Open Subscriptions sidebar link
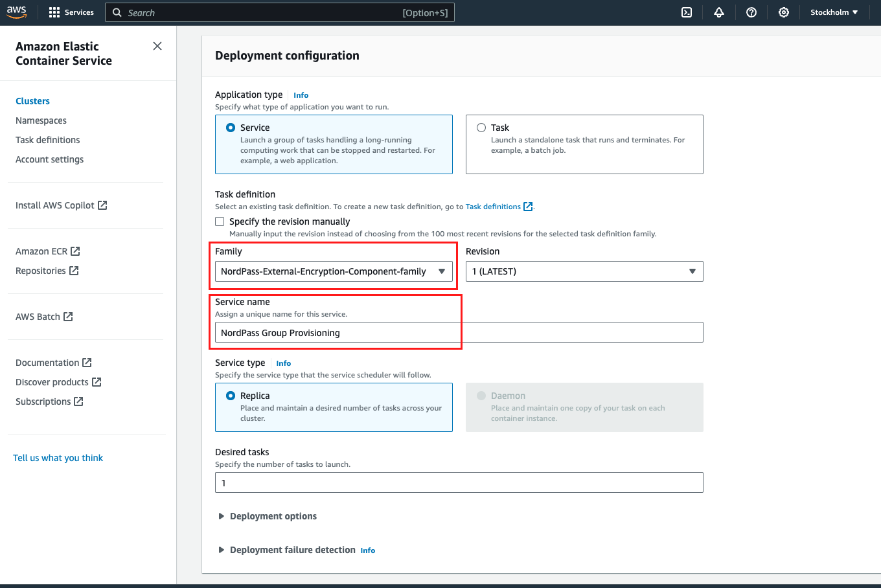 coord(43,401)
